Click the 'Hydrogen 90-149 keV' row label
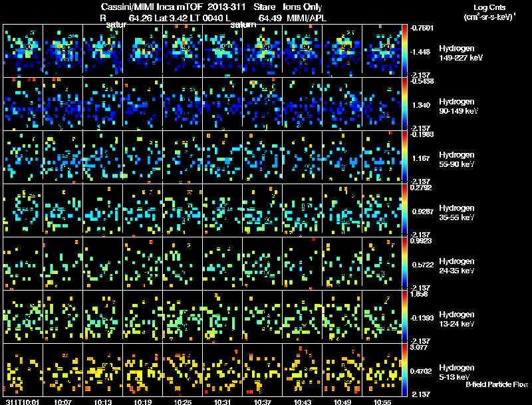 458,106
